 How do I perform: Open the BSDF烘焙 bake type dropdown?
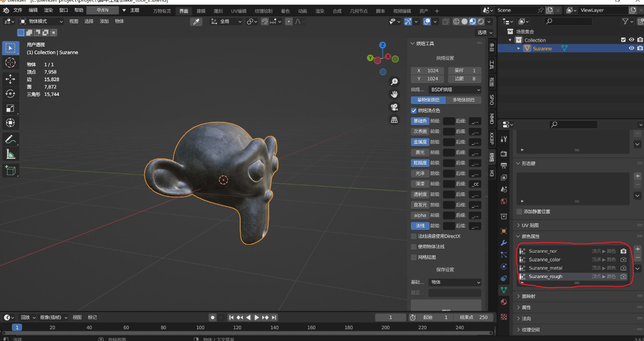pos(456,90)
